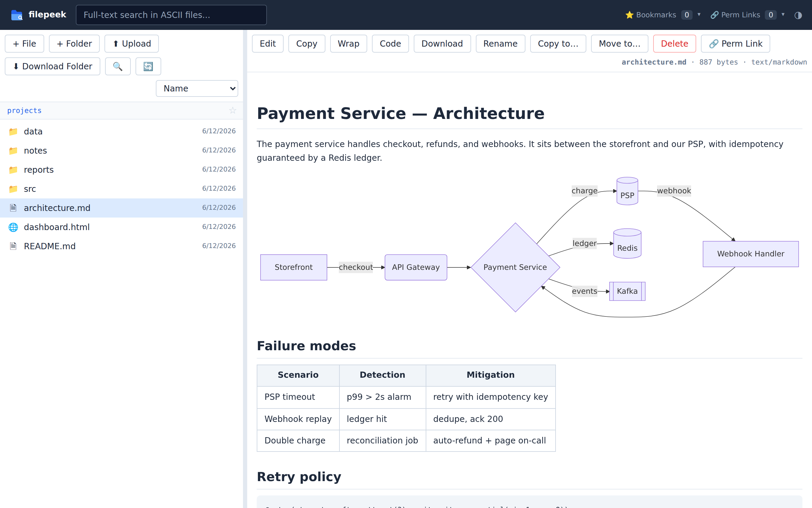Click the Perm Links count badge

click(x=771, y=15)
